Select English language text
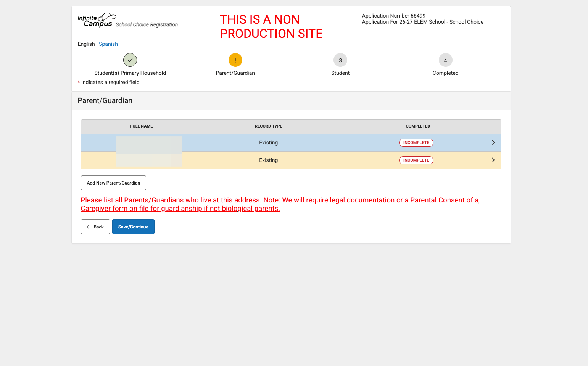 click(x=86, y=44)
